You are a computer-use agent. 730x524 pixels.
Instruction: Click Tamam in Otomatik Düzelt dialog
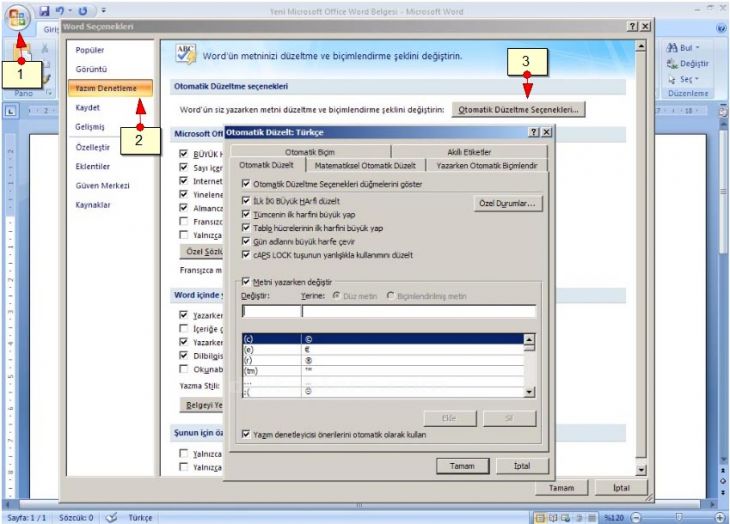(462, 466)
